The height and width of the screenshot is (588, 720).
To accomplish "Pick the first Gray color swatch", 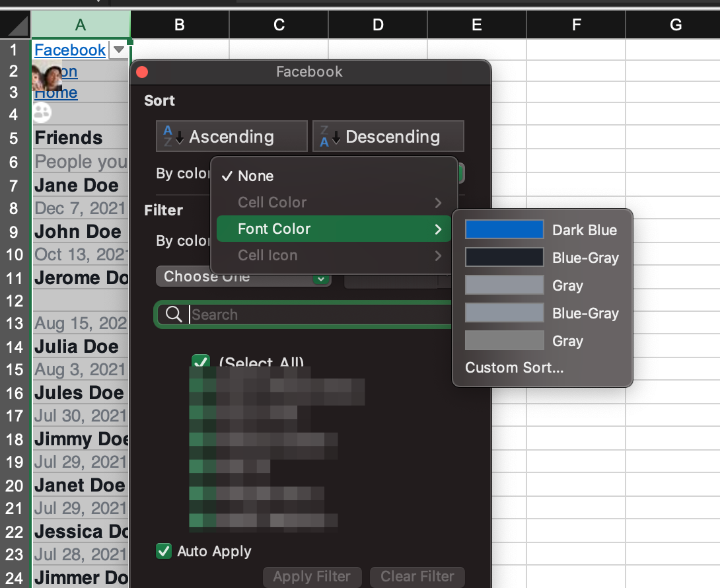I will pyautogui.click(x=504, y=285).
